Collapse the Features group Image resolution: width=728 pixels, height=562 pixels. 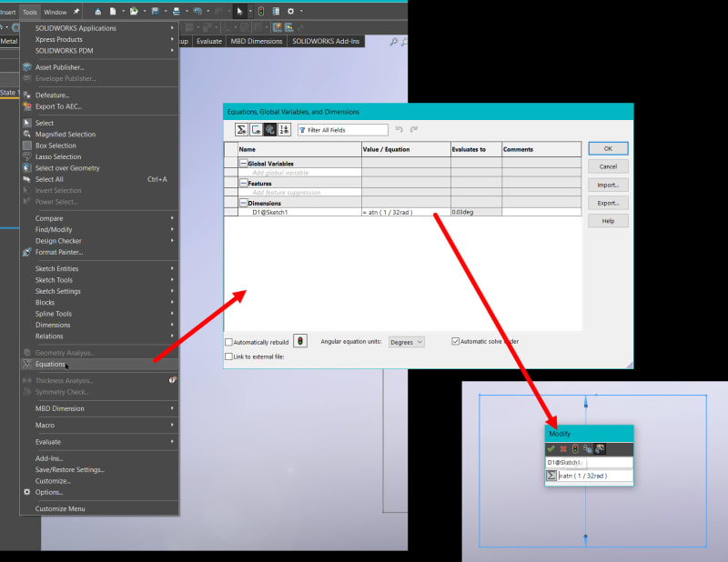point(243,184)
